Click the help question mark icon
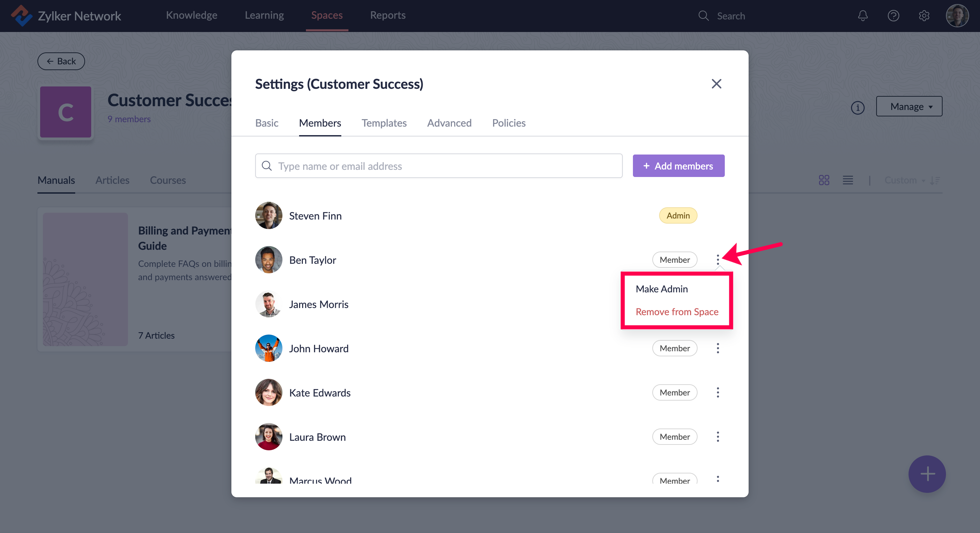 click(893, 16)
